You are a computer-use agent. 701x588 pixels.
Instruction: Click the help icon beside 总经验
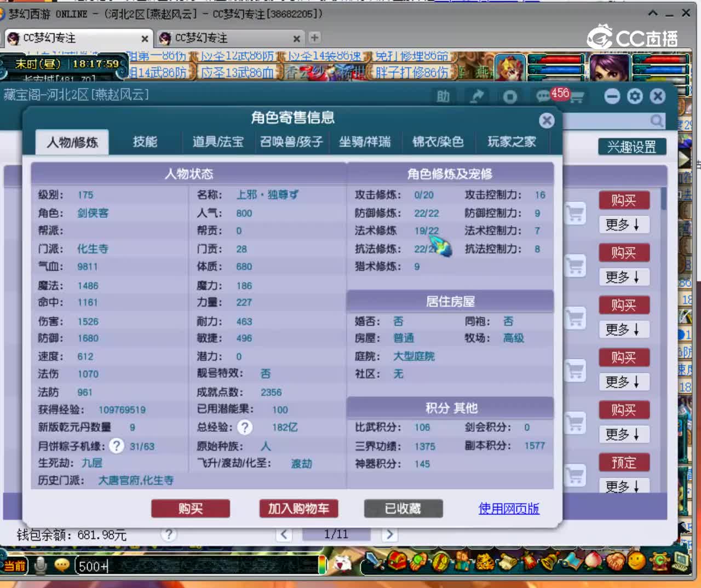pos(245,427)
